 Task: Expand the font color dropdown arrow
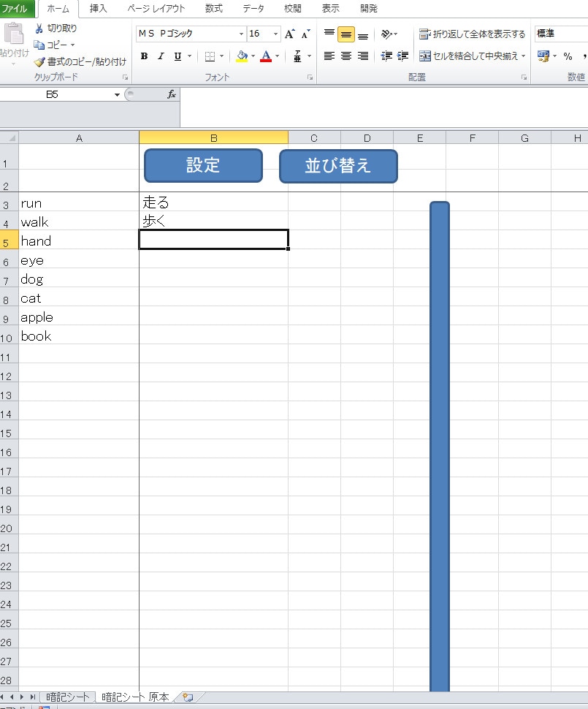pyautogui.click(x=277, y=56)
